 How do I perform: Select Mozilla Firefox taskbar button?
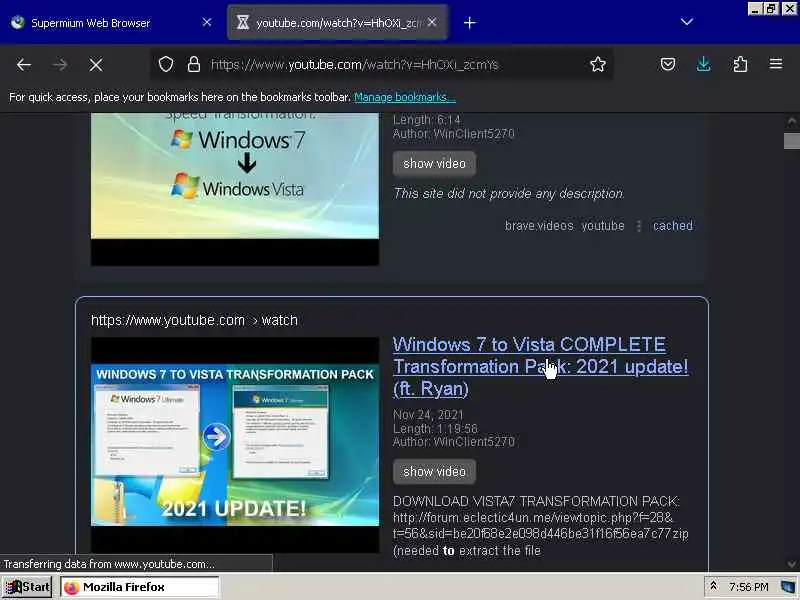(x=139, y=587)
